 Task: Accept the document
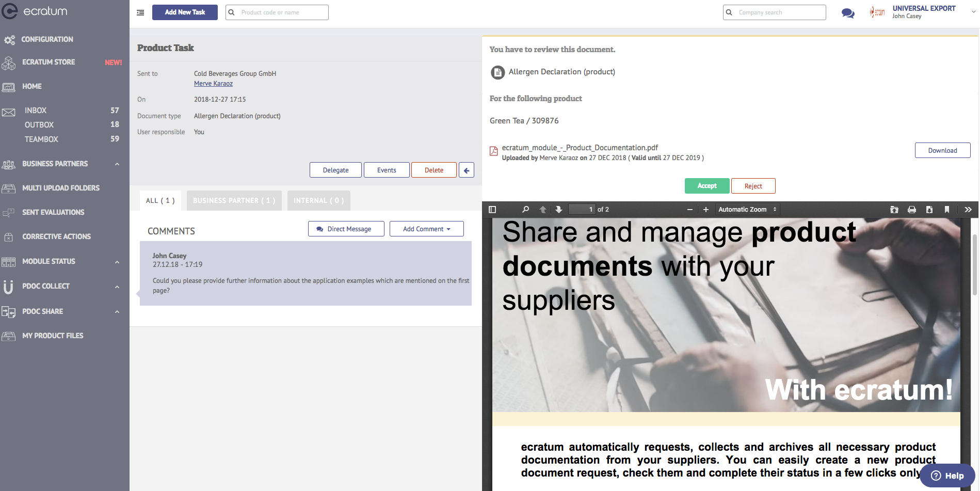coord(707,186)
